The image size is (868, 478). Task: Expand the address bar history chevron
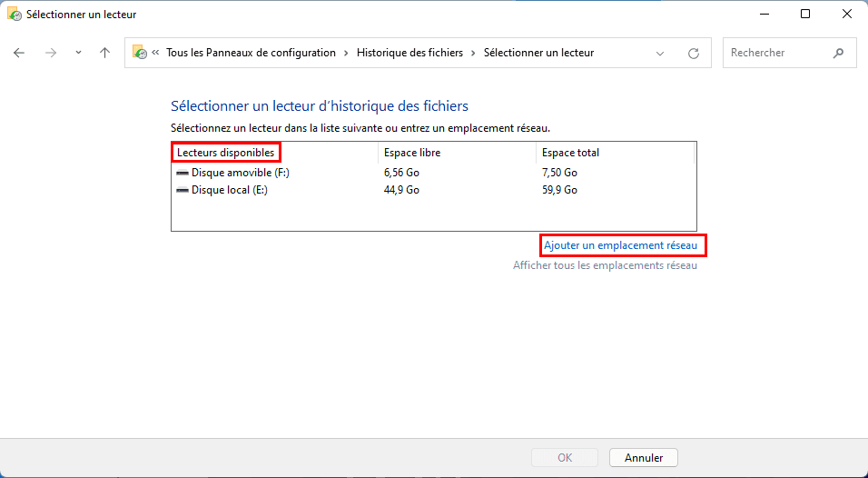(660, 53)
